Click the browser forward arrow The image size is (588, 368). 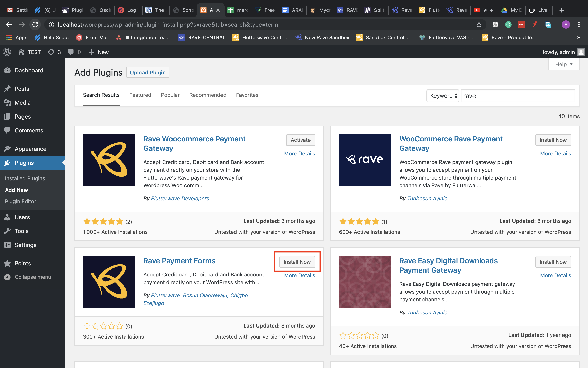[x=22, y=25]
